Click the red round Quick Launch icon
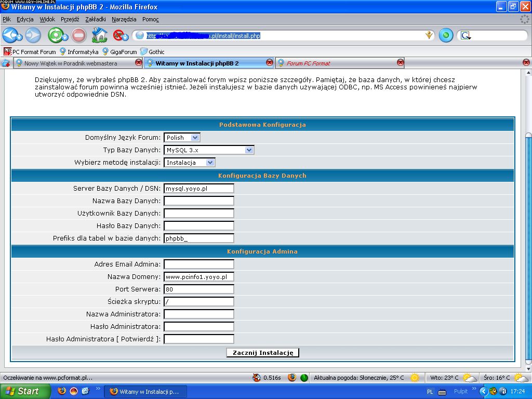 click(x=74, y=391)
